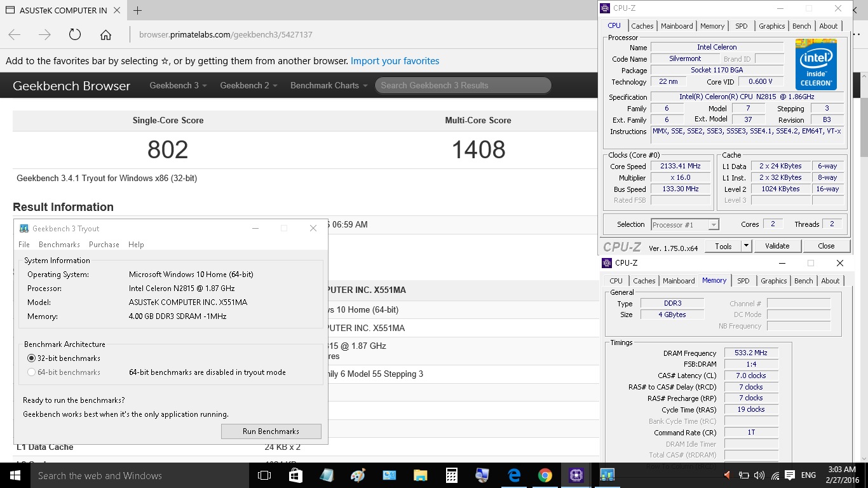Click the battery power tray icon

[x=744, y=475]
